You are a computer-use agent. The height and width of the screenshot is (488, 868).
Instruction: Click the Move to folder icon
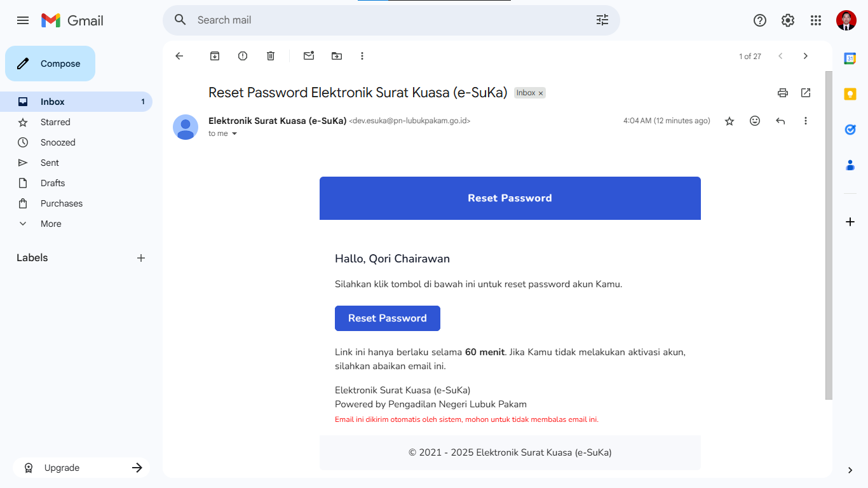point(337,56)
